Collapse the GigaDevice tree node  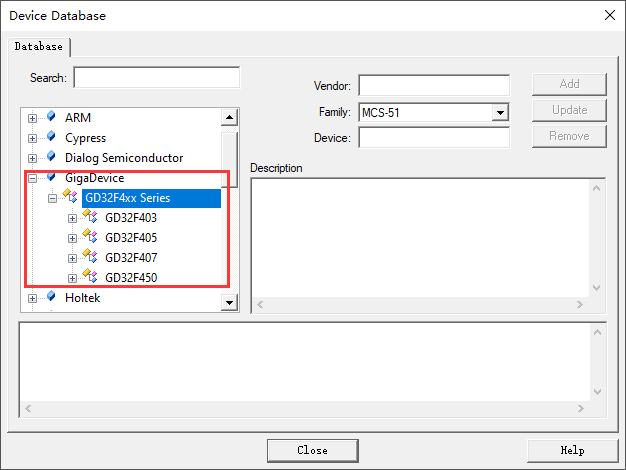pyautogui.click(x=33, y=178)
